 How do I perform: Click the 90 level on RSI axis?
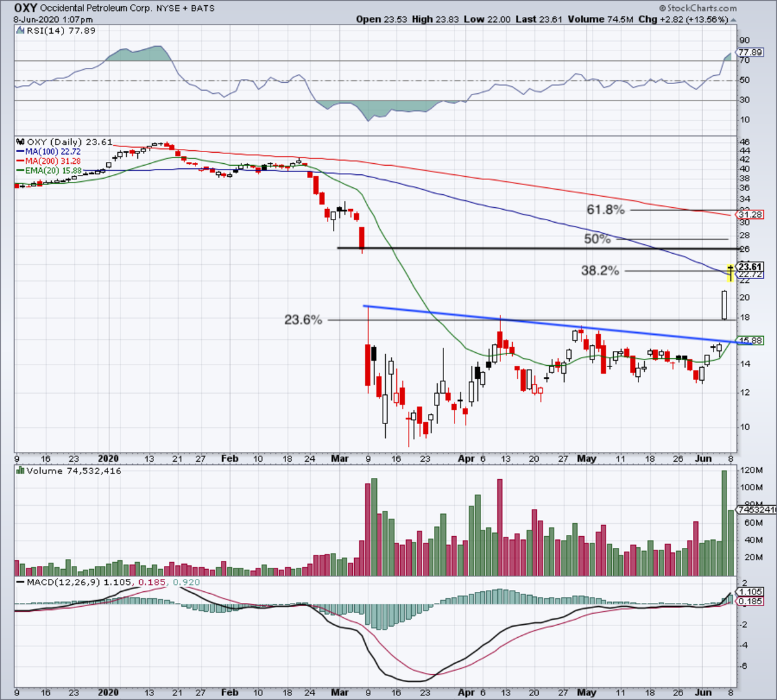pos(746,40)
